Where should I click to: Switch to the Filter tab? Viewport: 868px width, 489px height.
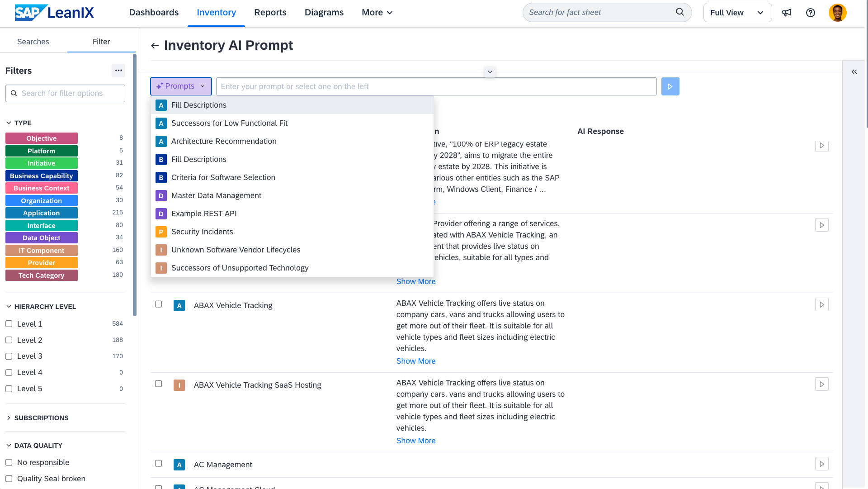[101, 42]
